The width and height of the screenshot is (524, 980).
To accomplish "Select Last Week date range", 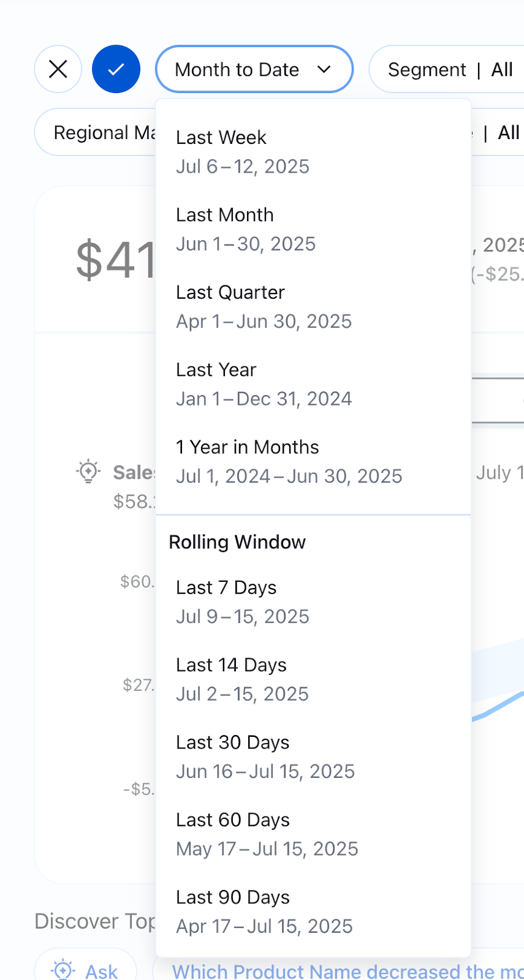I will 242,151.
